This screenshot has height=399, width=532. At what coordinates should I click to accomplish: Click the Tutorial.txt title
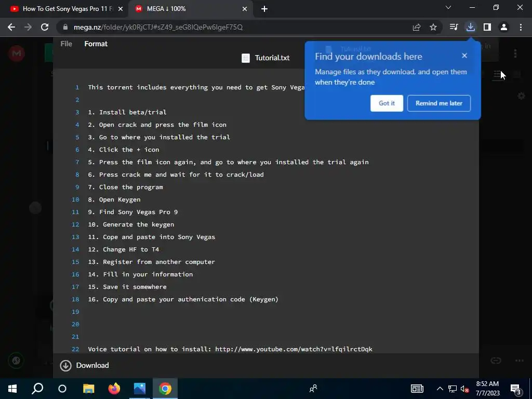click(272, 58)
